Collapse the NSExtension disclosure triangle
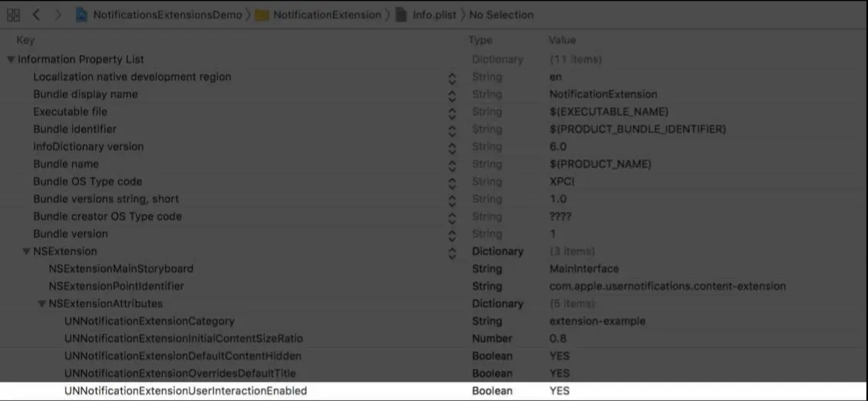Viewport: 868px width, 401px height. click(x=26, y=251)
